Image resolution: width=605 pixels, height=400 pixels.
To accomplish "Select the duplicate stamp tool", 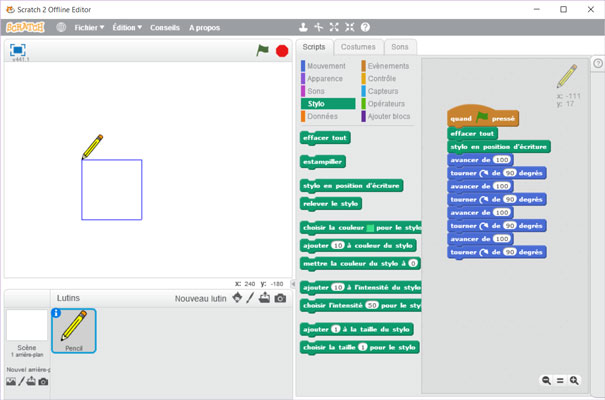I will point(302,27).
